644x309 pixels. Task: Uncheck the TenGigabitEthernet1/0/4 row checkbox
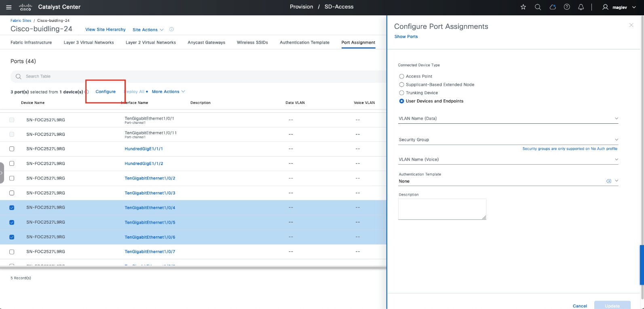tap(12, 208)
